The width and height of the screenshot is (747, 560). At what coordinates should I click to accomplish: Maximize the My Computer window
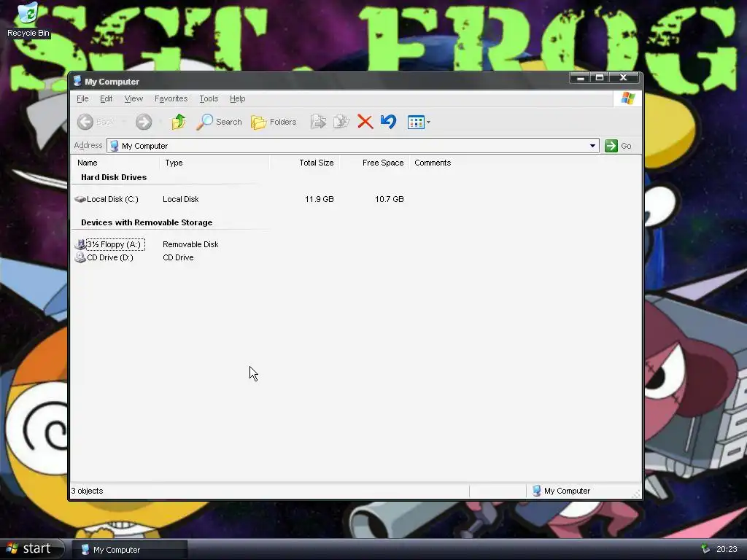(x=600, y=78)
